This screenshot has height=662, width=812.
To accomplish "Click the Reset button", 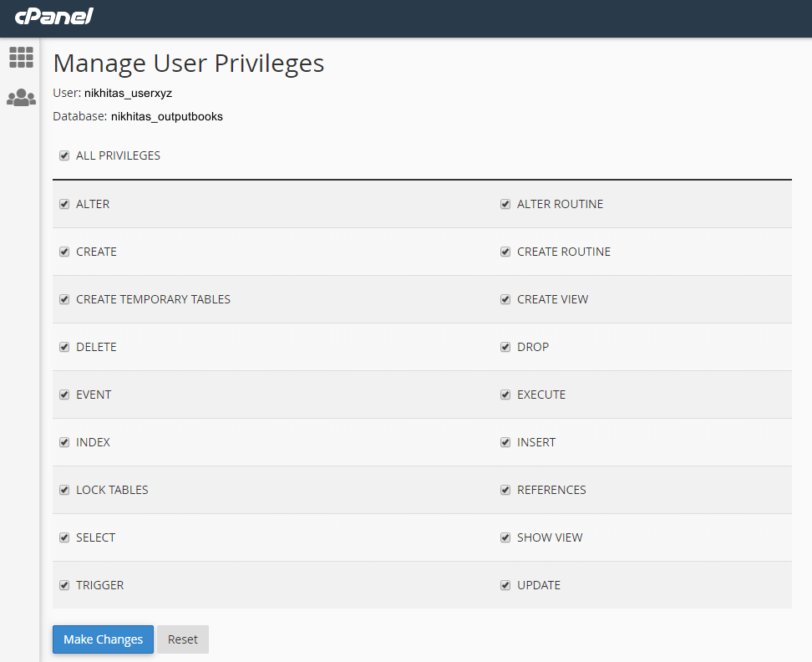I will (x=183, y=639).
